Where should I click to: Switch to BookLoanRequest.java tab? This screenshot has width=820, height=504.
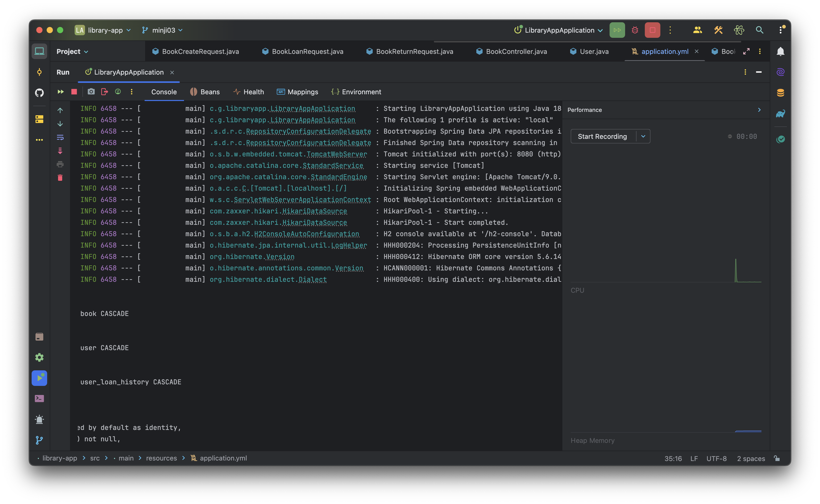coord(303,51)
